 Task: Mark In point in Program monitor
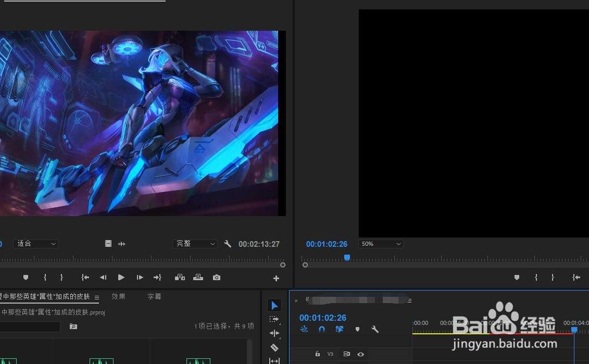point(536,277)
